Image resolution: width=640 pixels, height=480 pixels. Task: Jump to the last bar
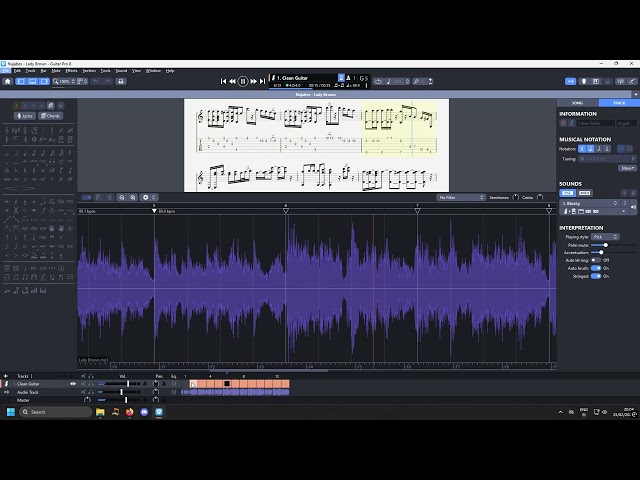click(262, 81)
